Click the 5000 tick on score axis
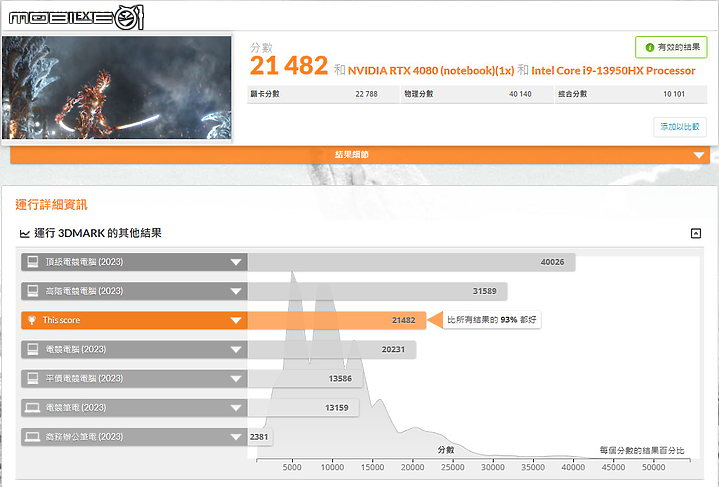Viewport: 719px width, 487px height. coord(292,467)
